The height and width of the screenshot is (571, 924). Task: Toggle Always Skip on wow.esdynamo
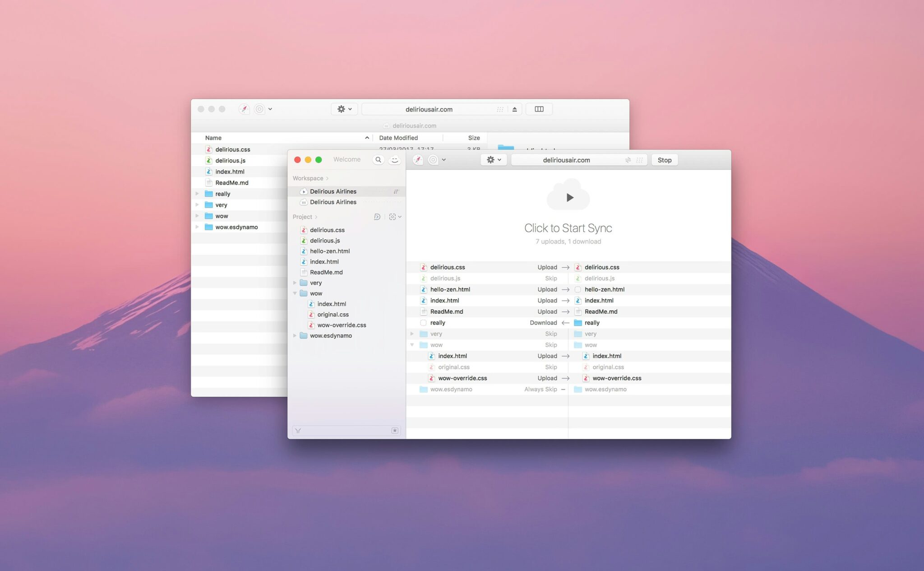click(541, 389)
